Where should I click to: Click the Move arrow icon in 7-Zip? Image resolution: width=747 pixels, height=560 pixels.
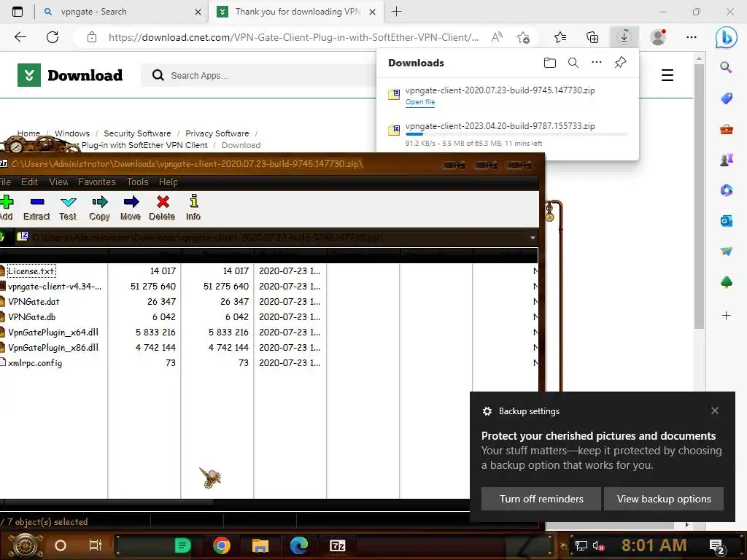pos(131,202)
